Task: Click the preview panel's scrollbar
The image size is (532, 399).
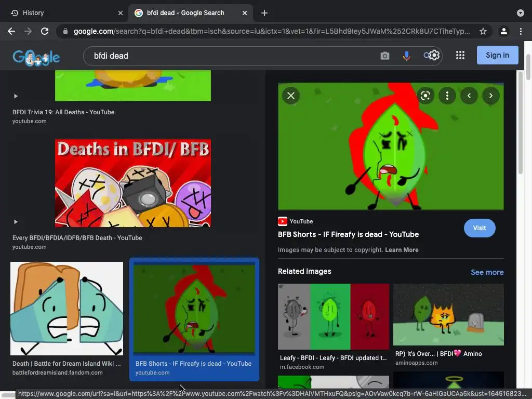Action: tap(521, 122)
